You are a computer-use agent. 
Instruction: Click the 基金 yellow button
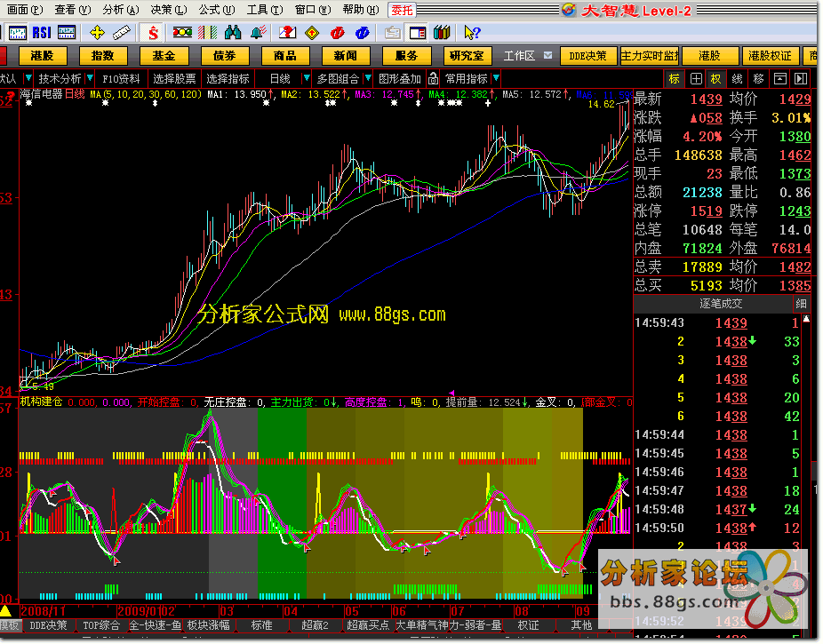pyautogui.click(x=164, y=56)
